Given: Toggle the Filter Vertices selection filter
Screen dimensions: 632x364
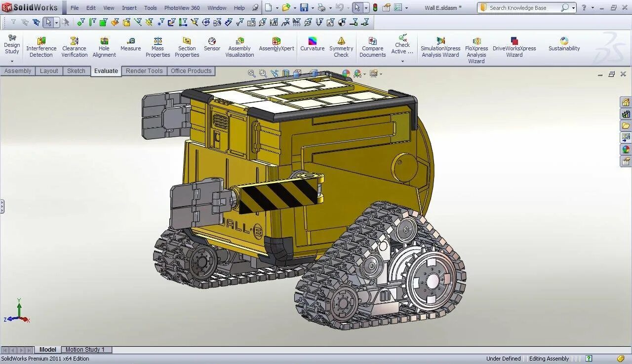Looking at the screenshot, I should [81, 22].
